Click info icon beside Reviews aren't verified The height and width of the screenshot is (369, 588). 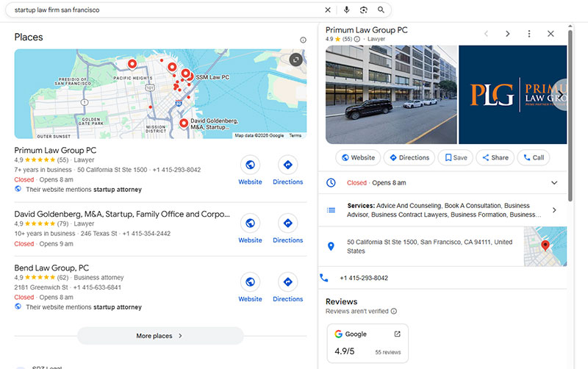pos(394,311)
